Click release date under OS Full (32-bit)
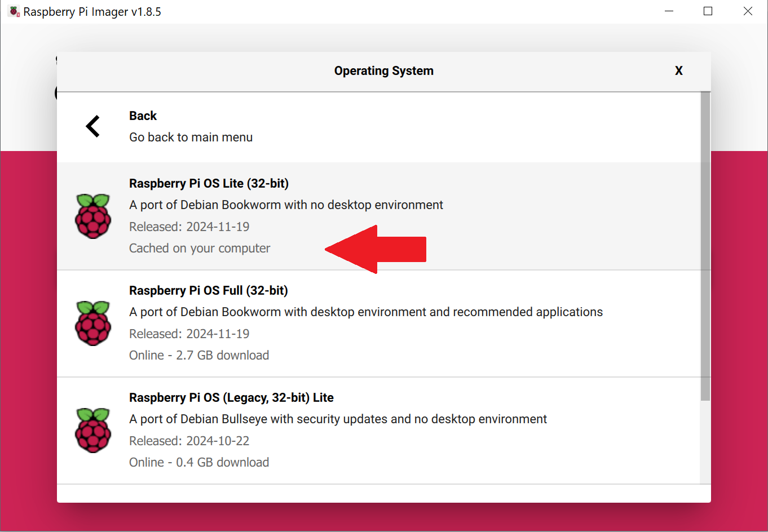This screenshot has height=532, width=768. [189, 334]
